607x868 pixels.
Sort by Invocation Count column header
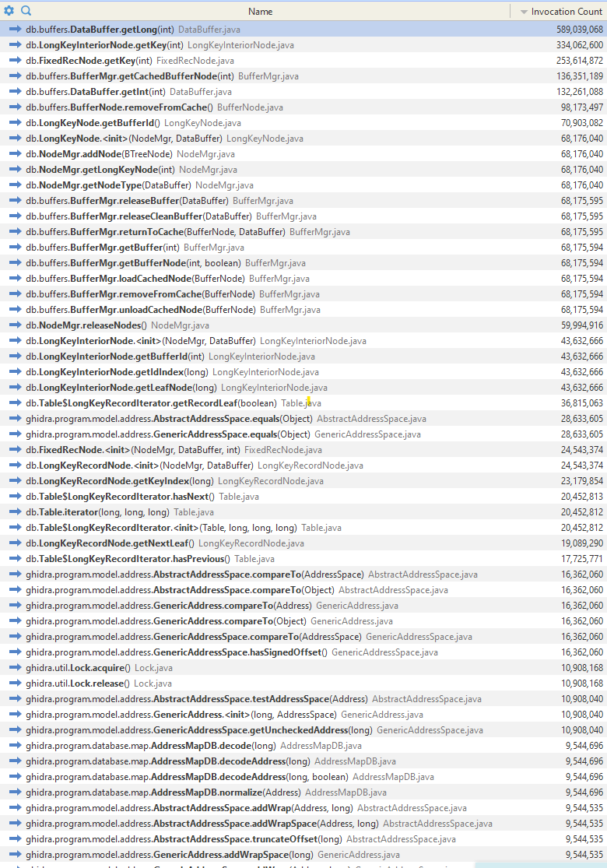[567, 12]
